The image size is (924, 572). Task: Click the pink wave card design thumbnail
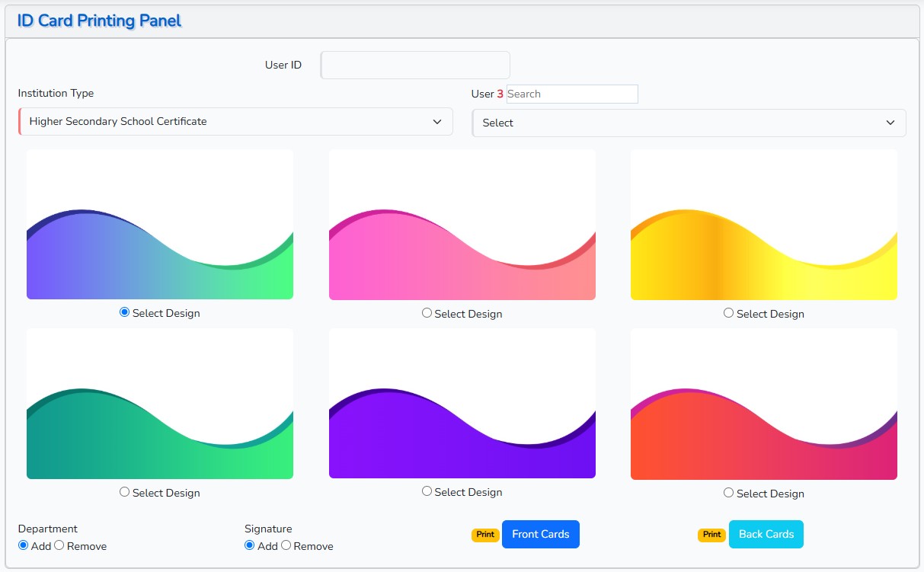tap(462, 224)
